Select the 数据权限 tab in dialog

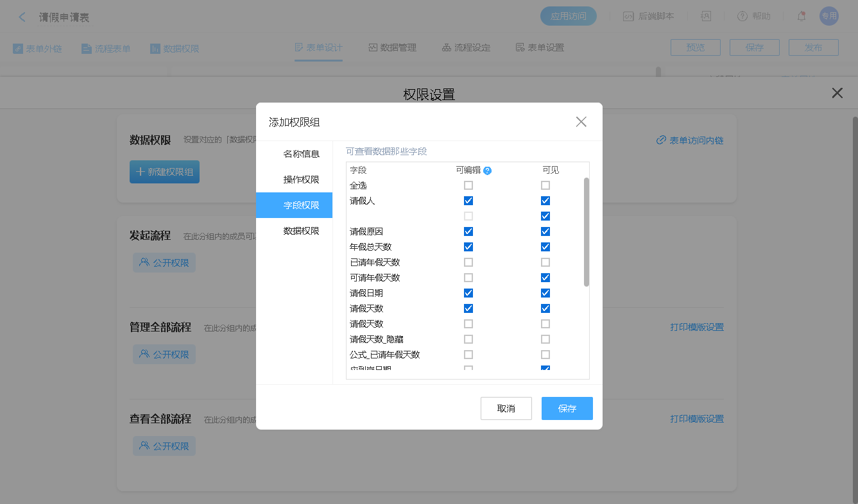point(301,231)
